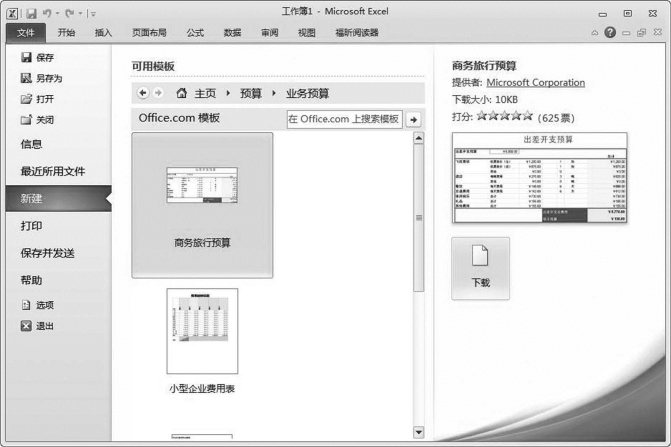Select the 商务旅行预算 template thumbnail
This screenshot has height=447, width=671.
[x=202, y=205]
